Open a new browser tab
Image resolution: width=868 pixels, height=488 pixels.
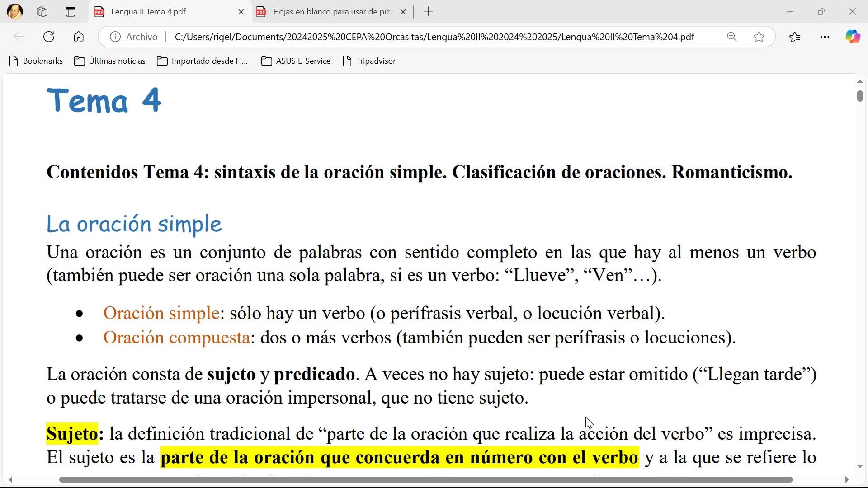pyautogui.click(x=428, y=12)
